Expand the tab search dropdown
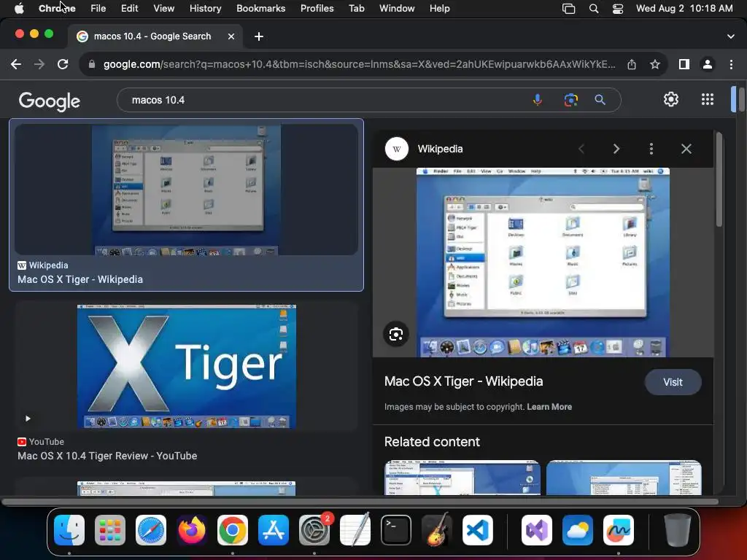 pos(731,36)
